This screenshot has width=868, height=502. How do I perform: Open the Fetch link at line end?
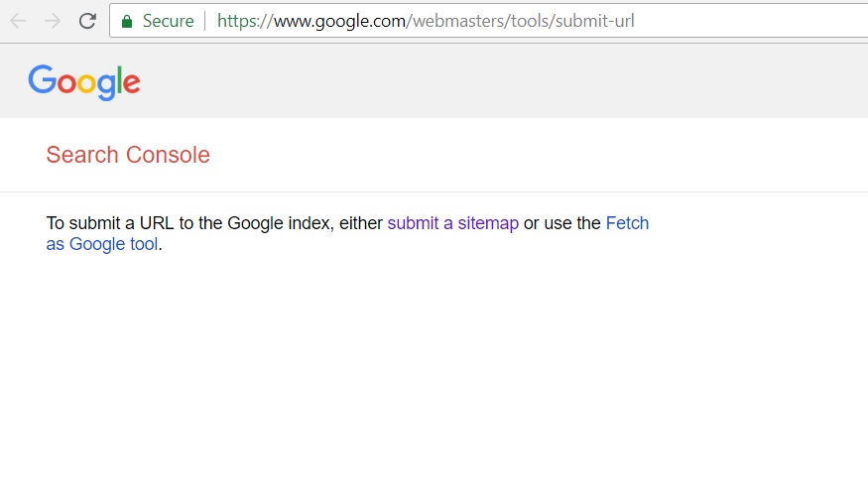point(627,223)
